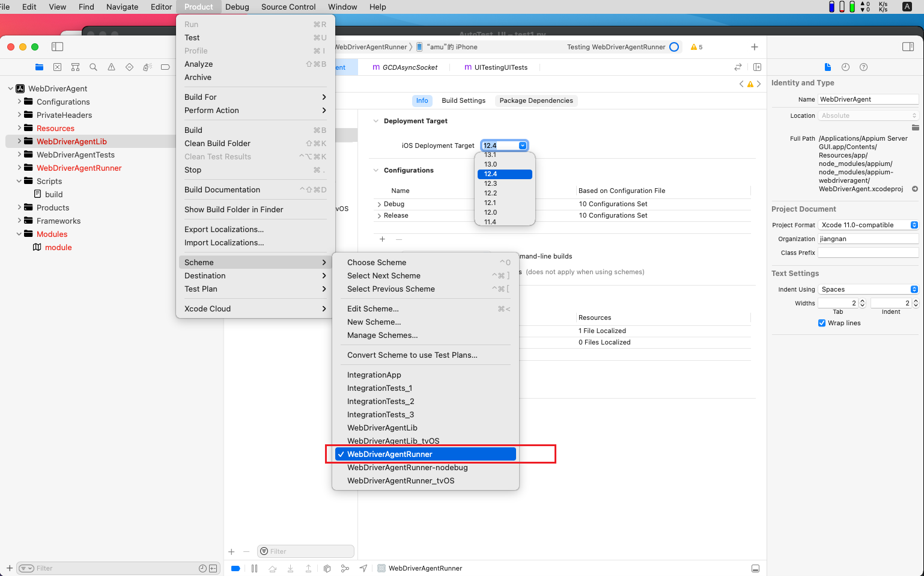
Task: Show the File inspector
Action: point(828,67)
